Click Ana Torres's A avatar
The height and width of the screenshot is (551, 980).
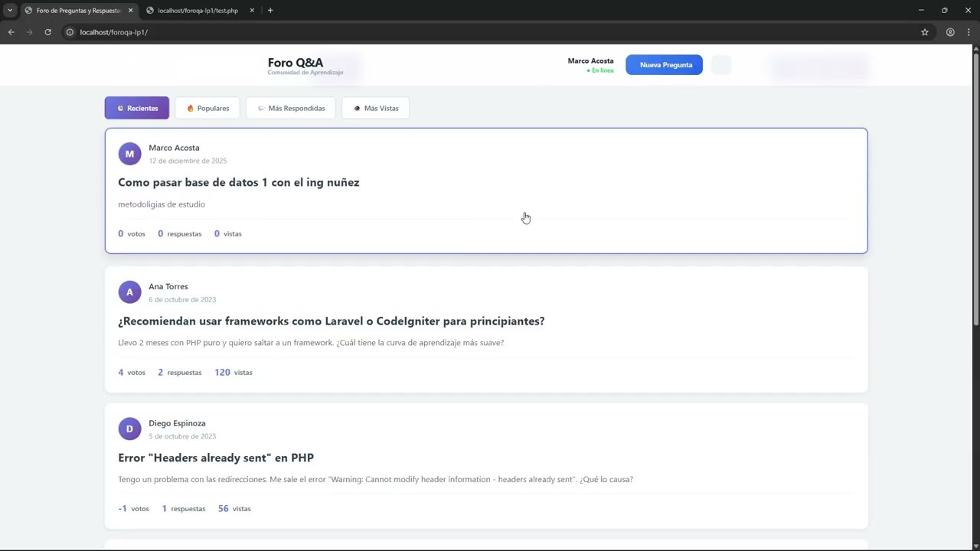pos(129,292)
